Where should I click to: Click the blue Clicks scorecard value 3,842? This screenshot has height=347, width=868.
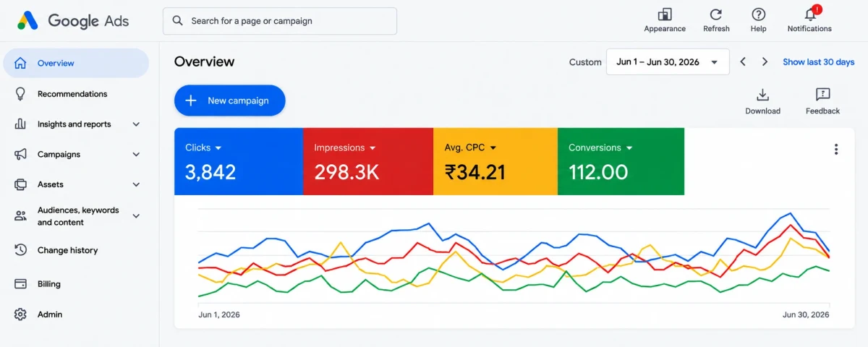210,172
